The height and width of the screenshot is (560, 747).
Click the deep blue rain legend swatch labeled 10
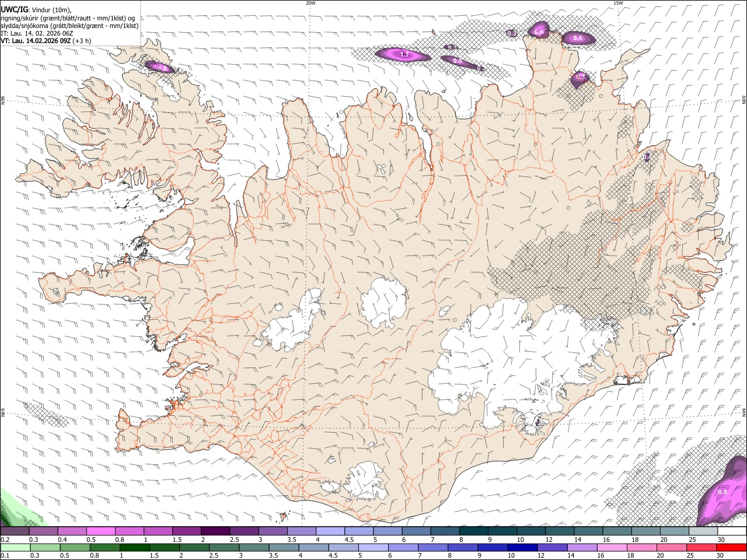pos(521,548)
